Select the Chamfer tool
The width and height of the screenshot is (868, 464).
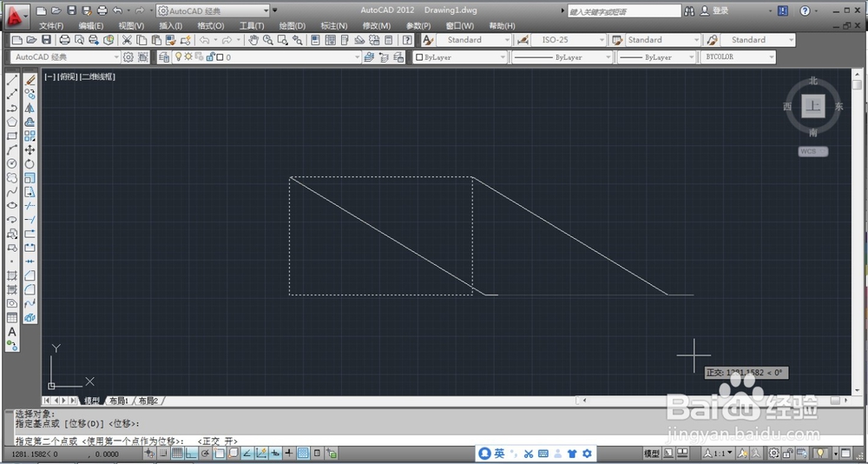point(30,275)
